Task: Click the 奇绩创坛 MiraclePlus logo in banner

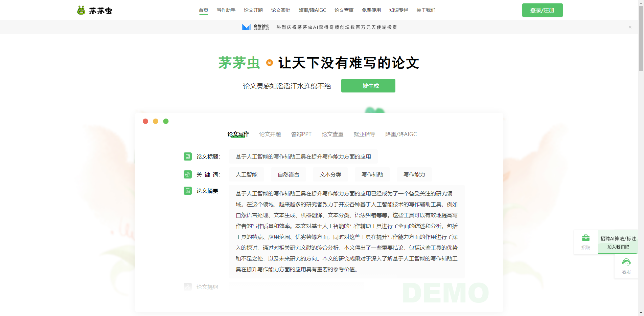Action: [x=255, y=27]
